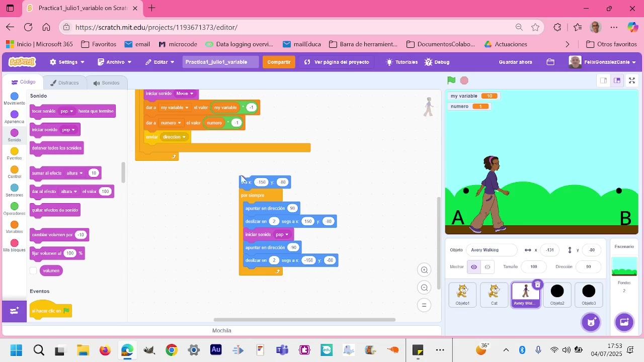Open Windows Start menu
Image resolution: width=644 pixels, height=362 pixels.
pos(16,350)
